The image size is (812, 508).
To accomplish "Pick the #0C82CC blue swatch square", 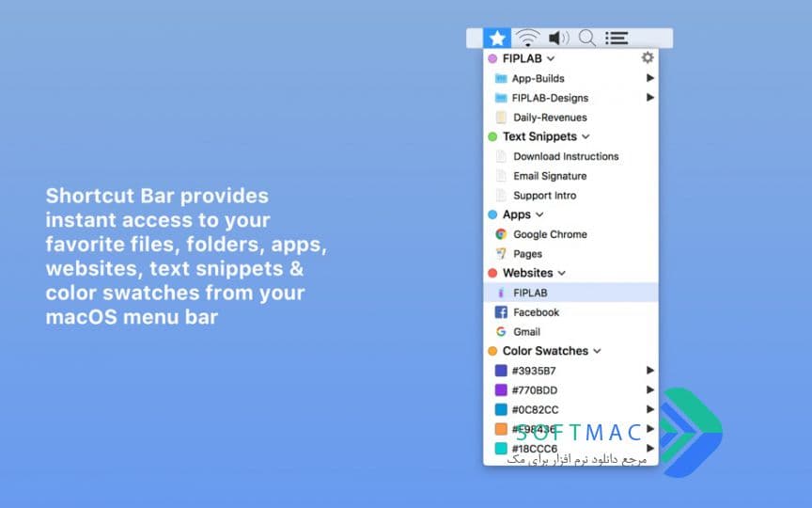I will point(501,409).
